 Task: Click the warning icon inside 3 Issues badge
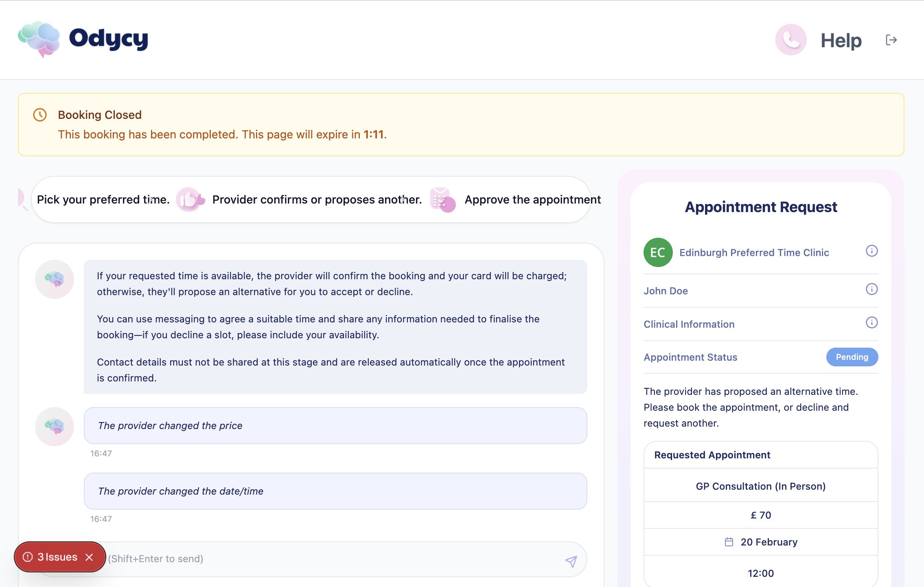[28, 557]
